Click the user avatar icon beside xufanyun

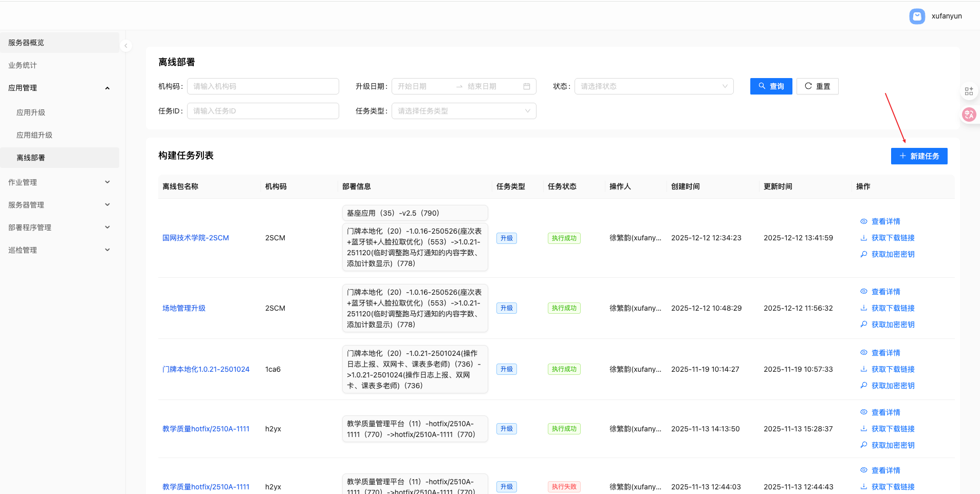917,16
